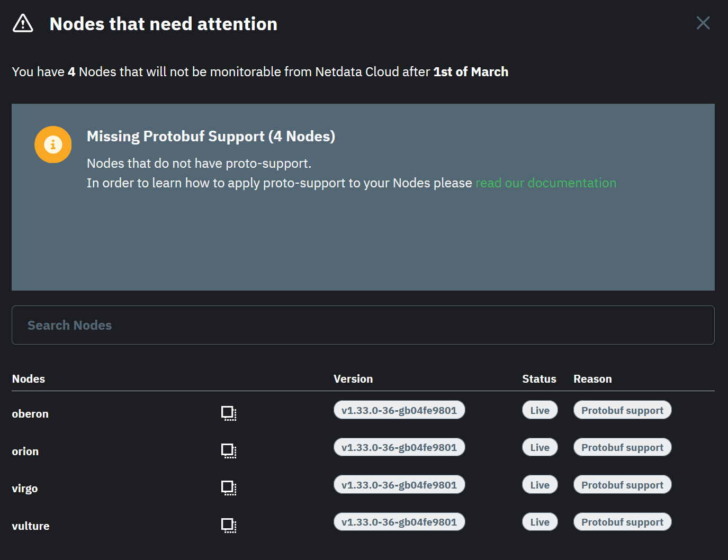The height and width of the screenshot is (560, 728).
Task: Click the Nodes column header
Action: [x=28, y=378]
